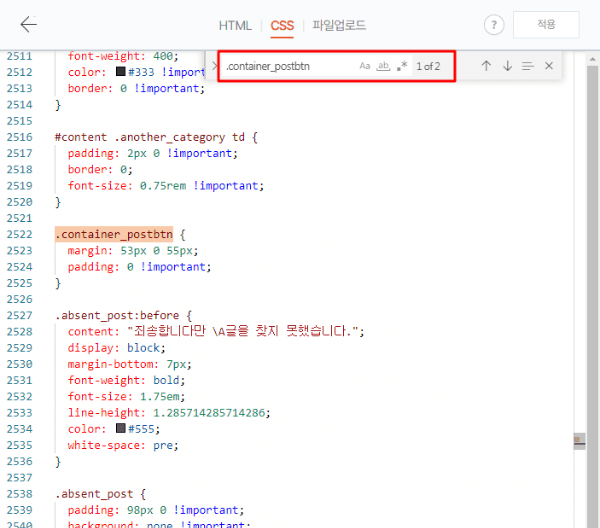Click 'padding: 0 !important;' on line 2524
Screen dimensions: 600x528
[x=139, y=267]
